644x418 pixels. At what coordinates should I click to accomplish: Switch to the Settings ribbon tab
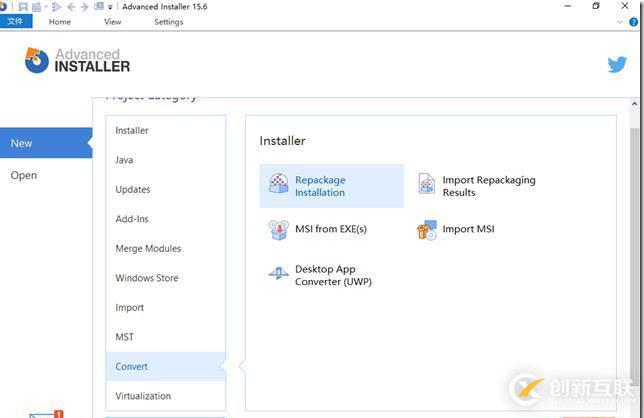168,22
